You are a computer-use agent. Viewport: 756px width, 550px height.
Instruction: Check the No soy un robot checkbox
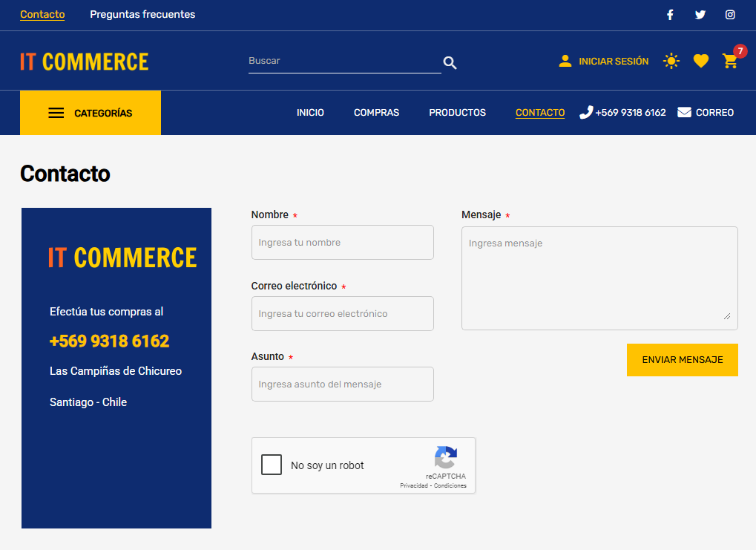click(x=272, y=465)
